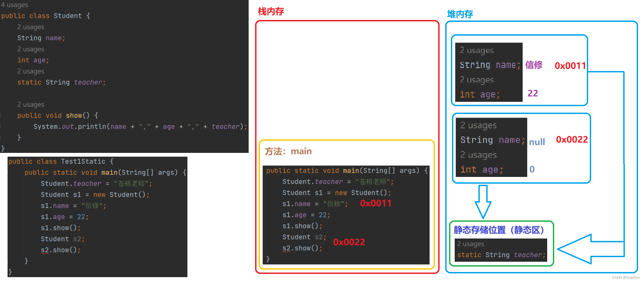Screen dimensions: 644x282
Task: Click "static String teacher;" in Student class source
Action: [x=61, y=82]
